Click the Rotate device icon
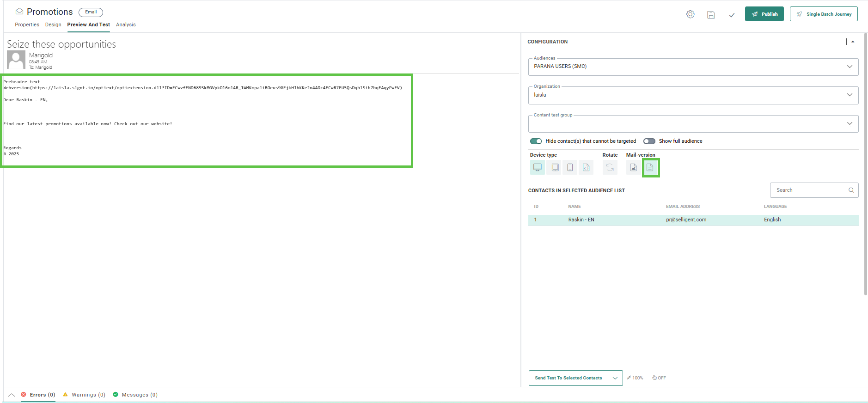 pos(610,167)
